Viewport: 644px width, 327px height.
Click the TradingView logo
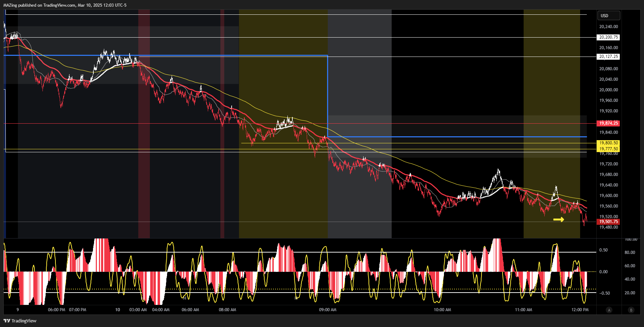click(x=20, y=321)
